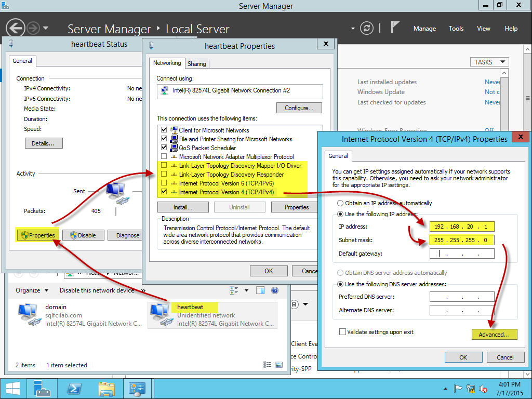Open File Explorer from the taskbar
Viewport: 532px width, 399px height.
(106, 389)
